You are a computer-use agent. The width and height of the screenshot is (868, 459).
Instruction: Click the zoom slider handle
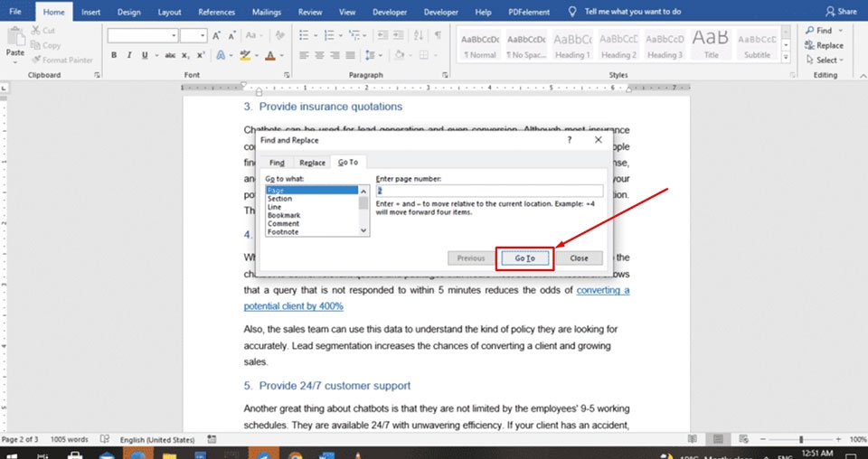[801, 439]
